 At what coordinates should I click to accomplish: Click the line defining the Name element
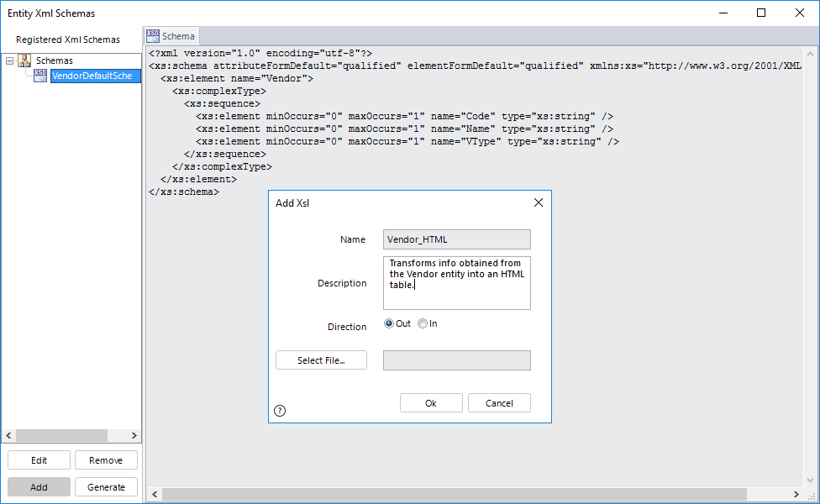coord(404,129)
